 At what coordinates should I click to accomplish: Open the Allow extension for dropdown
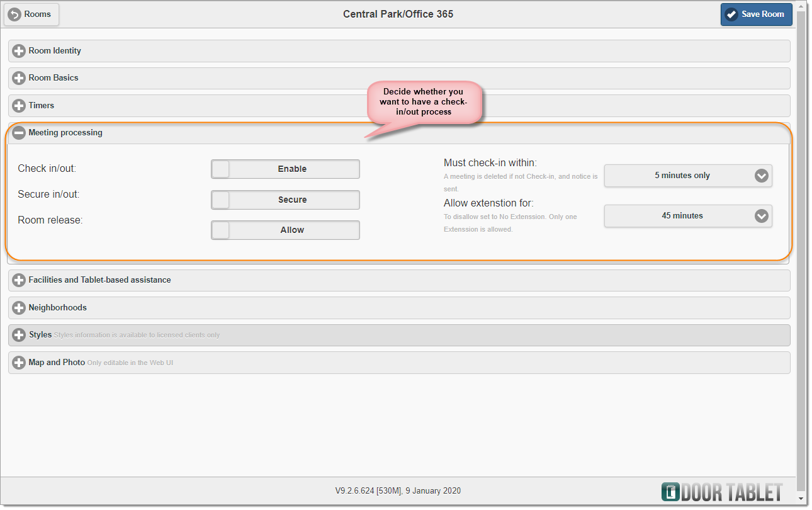tap(688, 216)
